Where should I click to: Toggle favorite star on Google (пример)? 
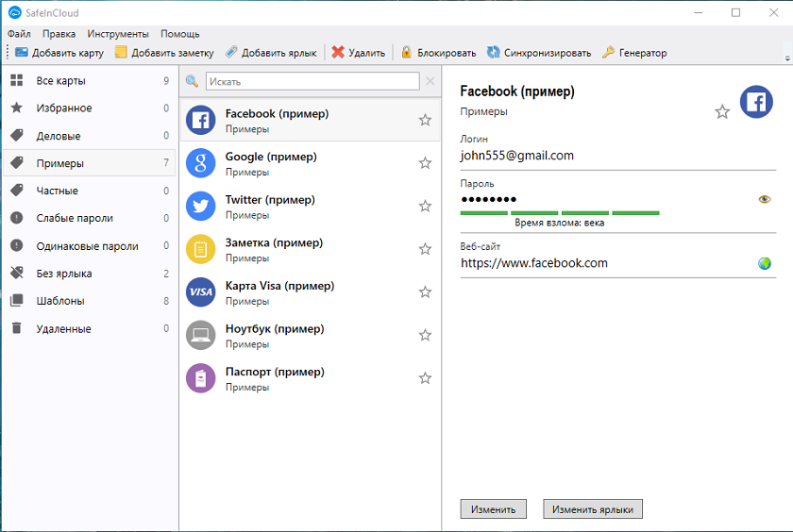(425, 163)
